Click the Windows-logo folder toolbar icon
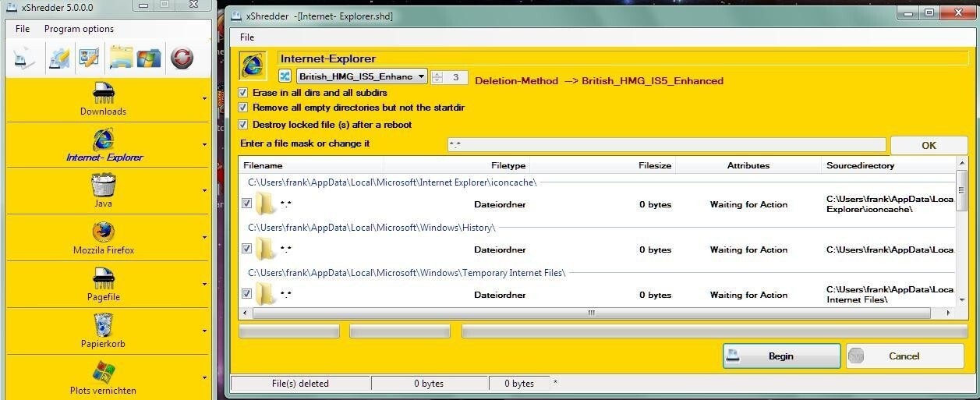Viewport: 980px width, 400px height. (149, 58)
